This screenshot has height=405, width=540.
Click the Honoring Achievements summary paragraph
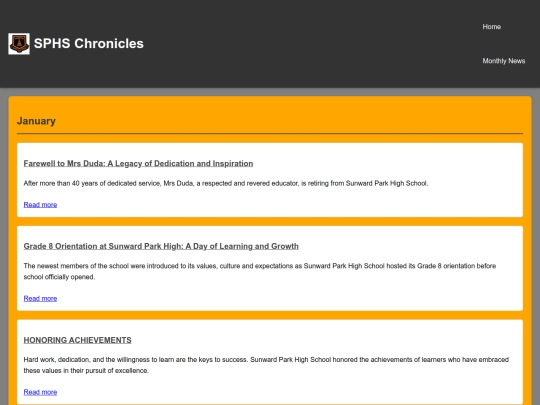coord(266,365)
